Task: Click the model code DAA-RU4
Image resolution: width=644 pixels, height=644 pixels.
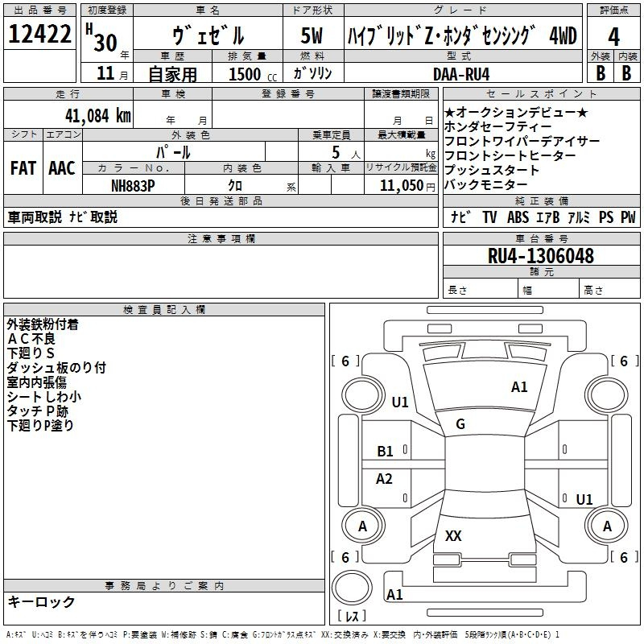Action: 461,74
